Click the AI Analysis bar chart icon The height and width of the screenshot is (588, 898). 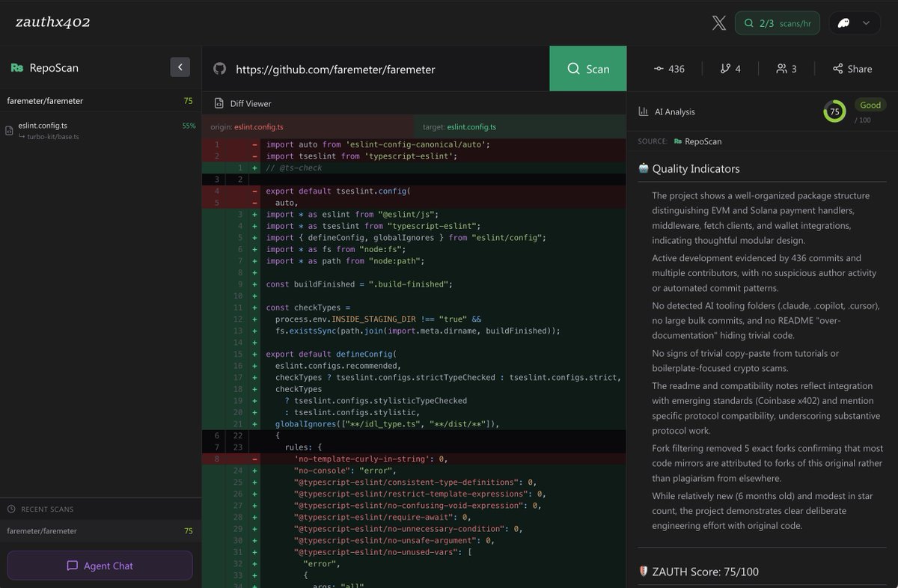pyautogui.click(x=643, y=111)
